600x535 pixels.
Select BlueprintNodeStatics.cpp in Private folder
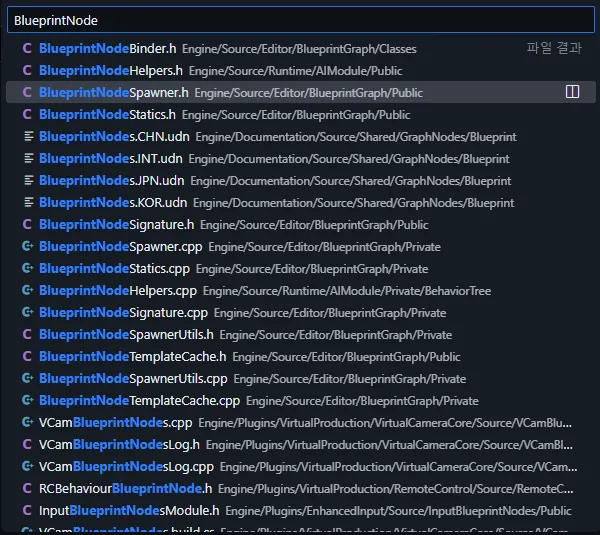pos(301,268)
